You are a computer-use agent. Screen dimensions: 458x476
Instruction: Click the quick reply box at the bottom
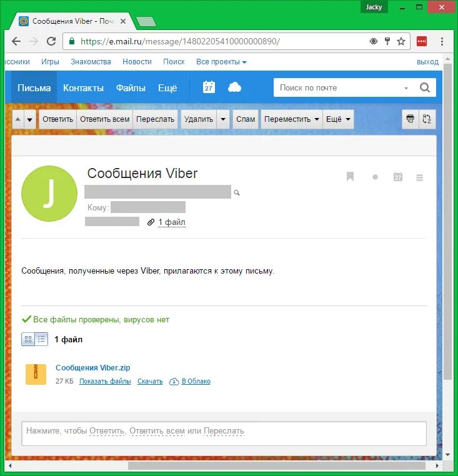(224, 434)
